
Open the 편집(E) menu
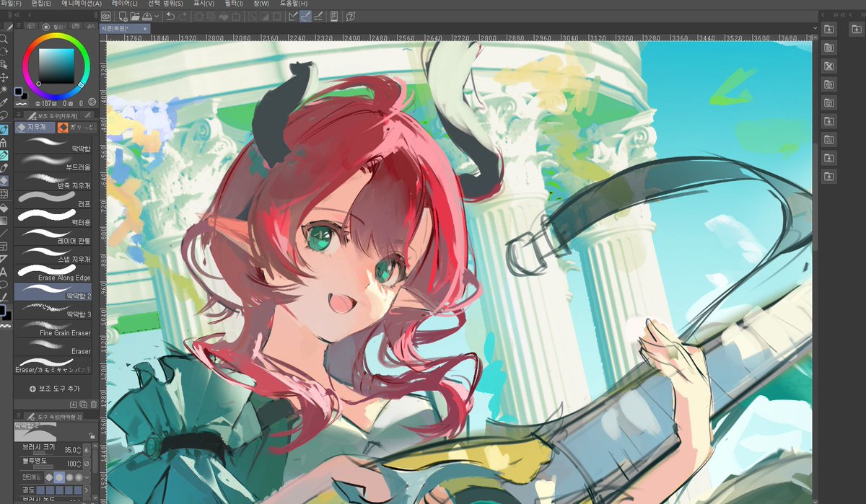point(40,4)
